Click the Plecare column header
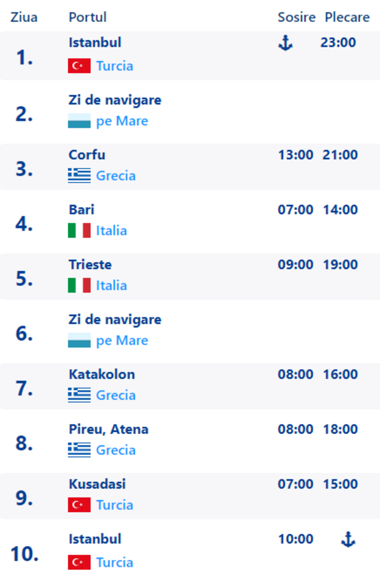 tap(347, 17)
